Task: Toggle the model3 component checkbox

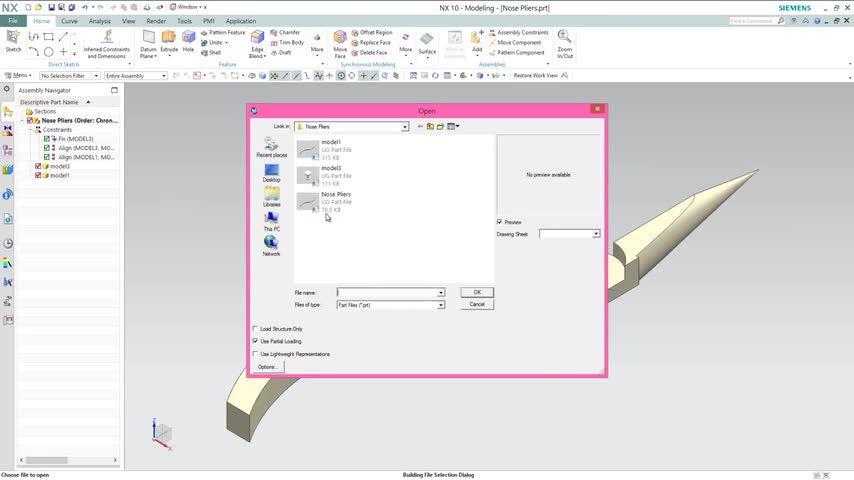Action: [38, 166]
